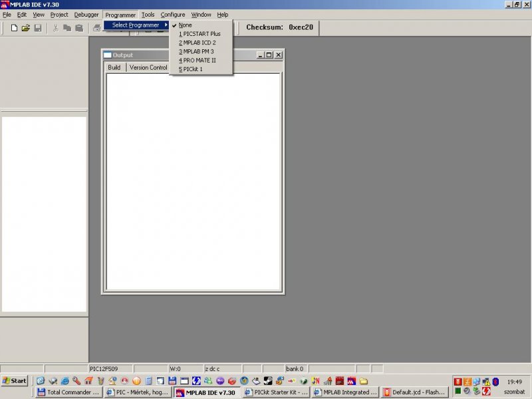This screenshot has height=399, width=532.
Task: Click the network warning tray icon
Action: pyautogui.click(x=486, y=382)
